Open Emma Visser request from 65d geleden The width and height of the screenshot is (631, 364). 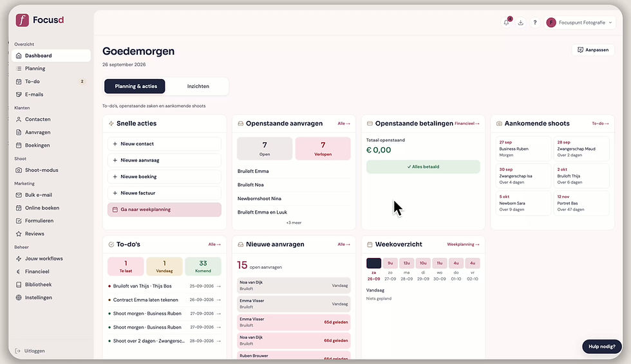[x=294, y=322]
